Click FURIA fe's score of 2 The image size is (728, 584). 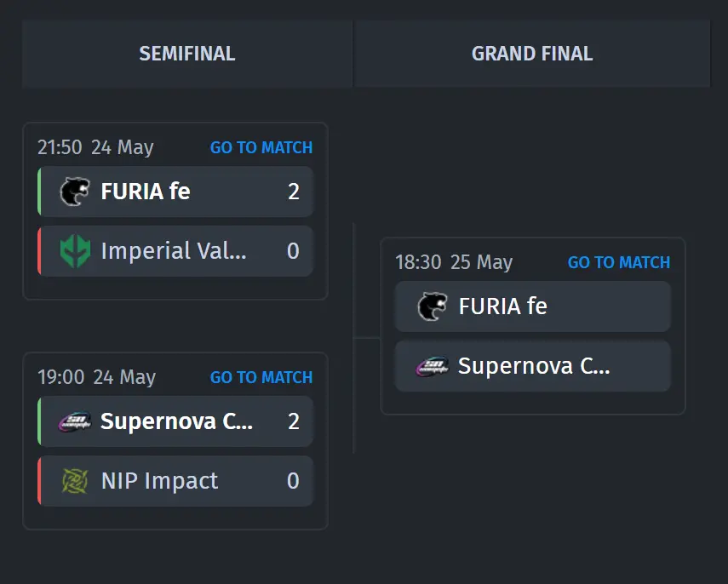294,192
